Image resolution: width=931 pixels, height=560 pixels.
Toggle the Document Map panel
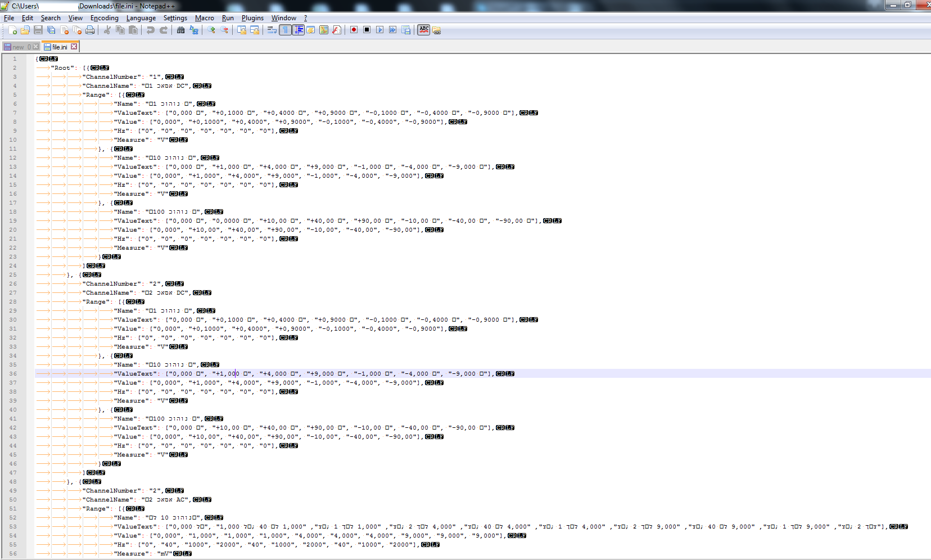click(x=323, y=30)
